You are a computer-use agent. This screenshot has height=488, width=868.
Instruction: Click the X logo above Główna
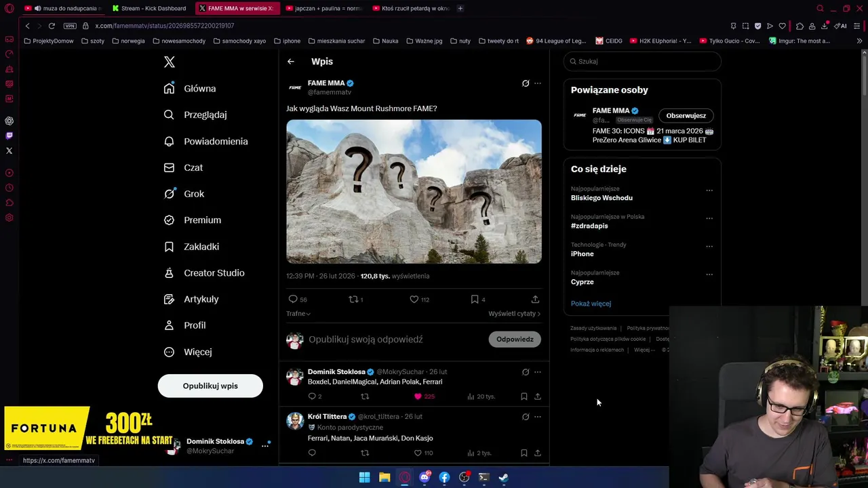click(170, 62)
